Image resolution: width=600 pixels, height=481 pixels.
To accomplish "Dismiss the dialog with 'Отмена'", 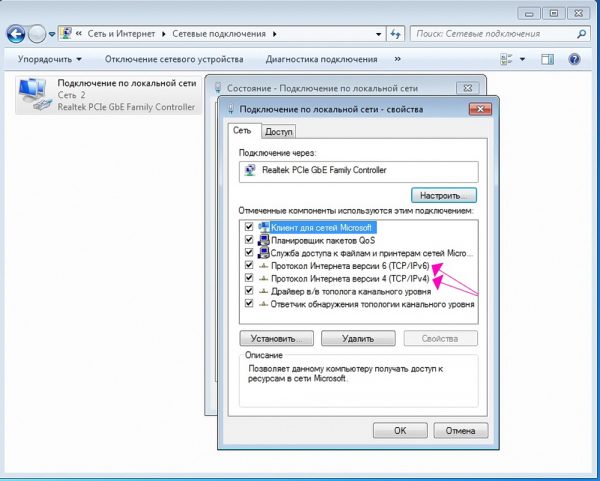I will tap(460, 430).
